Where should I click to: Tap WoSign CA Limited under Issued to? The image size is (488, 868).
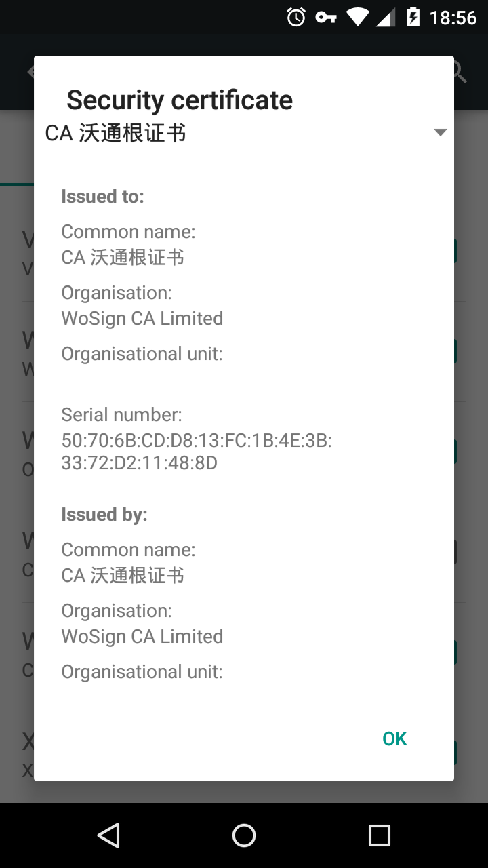tap(142, 318)
